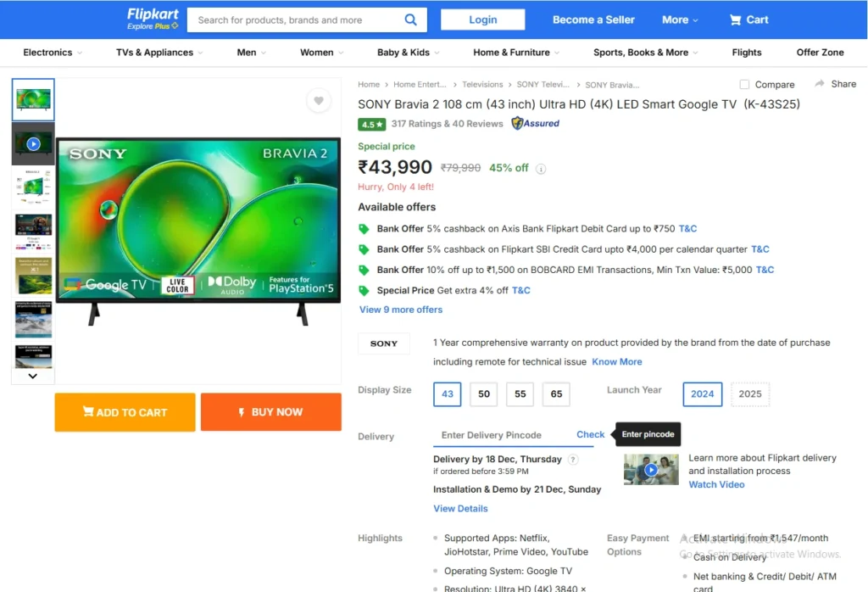
Task: Expand the More dropdown in header
Action: pos(680,20)
